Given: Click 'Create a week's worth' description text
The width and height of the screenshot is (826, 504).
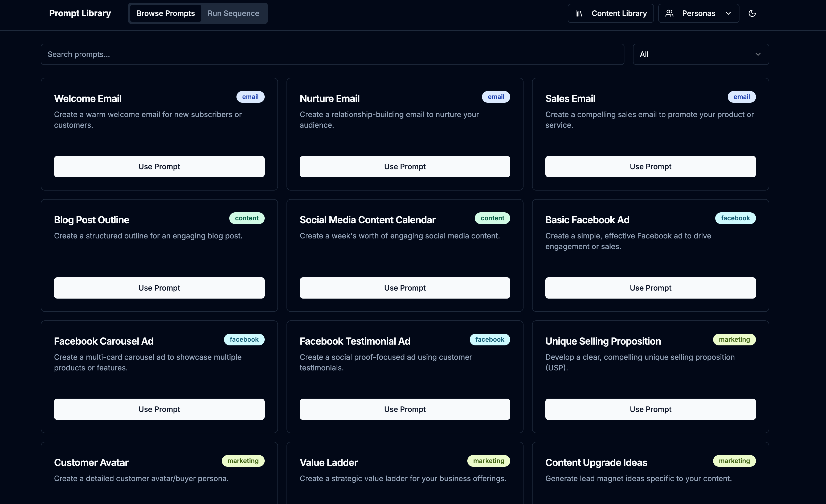Looking at the screenshot, I should tap(400, 236).
